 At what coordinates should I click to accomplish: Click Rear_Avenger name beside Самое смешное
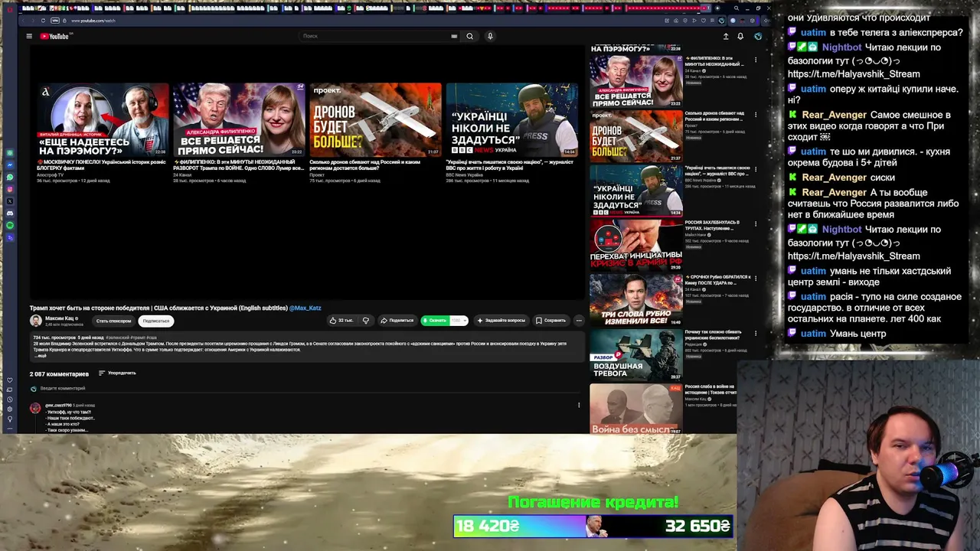tap(835, 115)
